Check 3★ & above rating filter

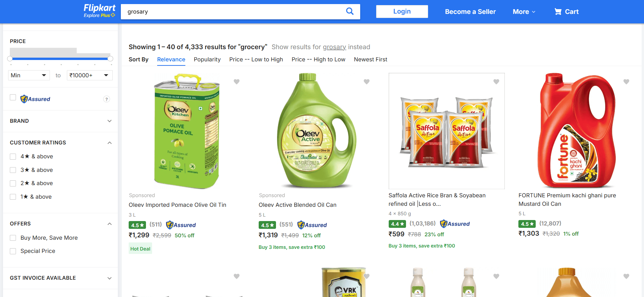13,170
